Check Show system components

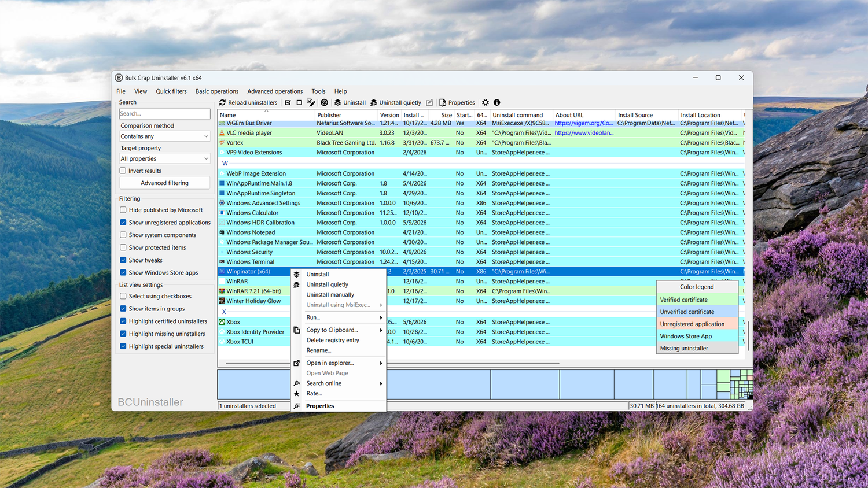(x=123, y=235)
